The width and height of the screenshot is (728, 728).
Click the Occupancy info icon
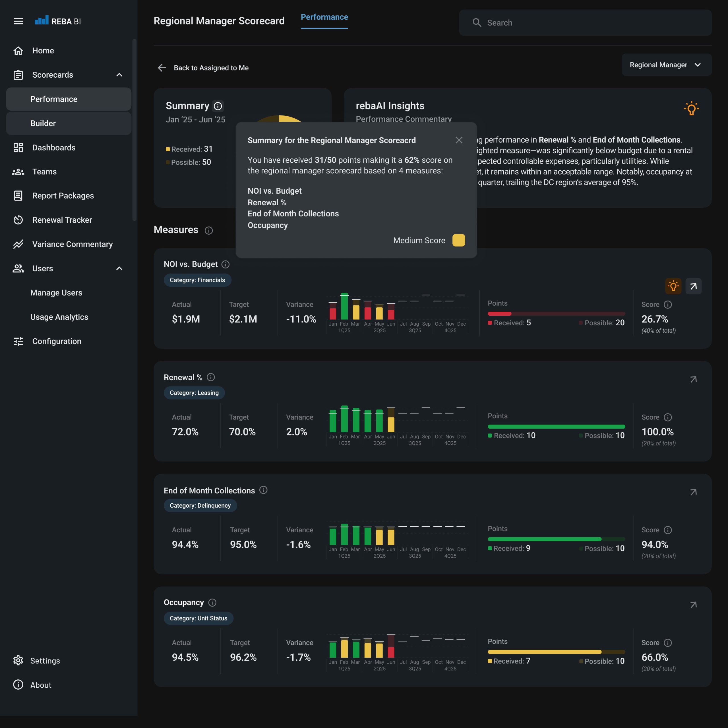tap(212, 603)
